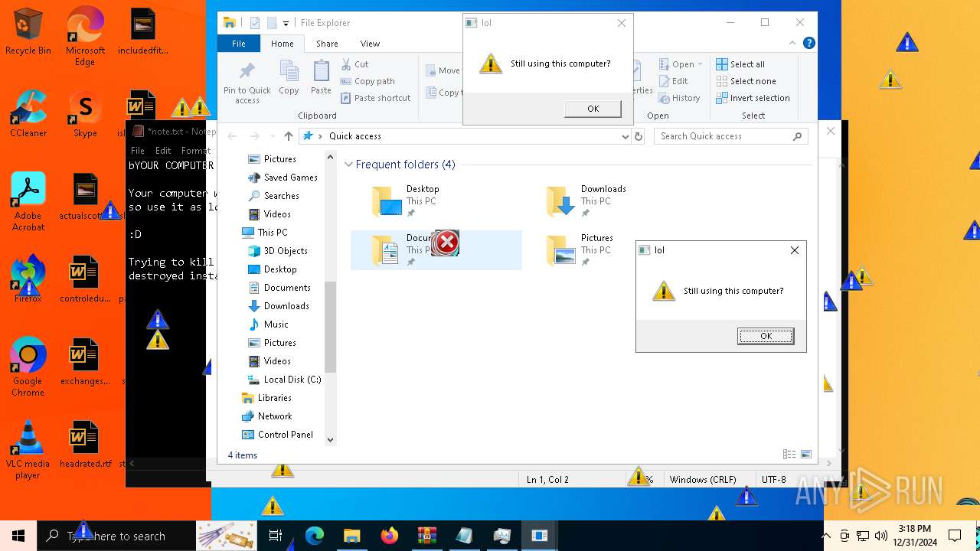
Task: Click Edit in the Open group
Action: pyautogui.click(x=673, y=81)
